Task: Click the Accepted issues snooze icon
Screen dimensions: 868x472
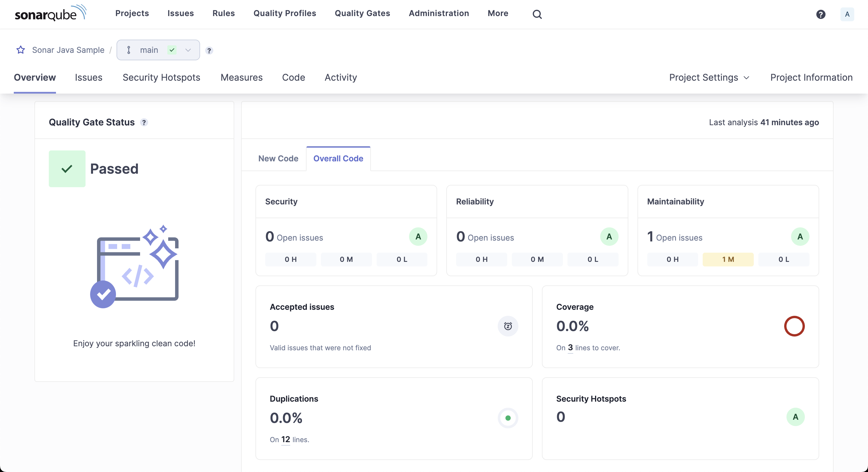Action: [x=508, y=326]
